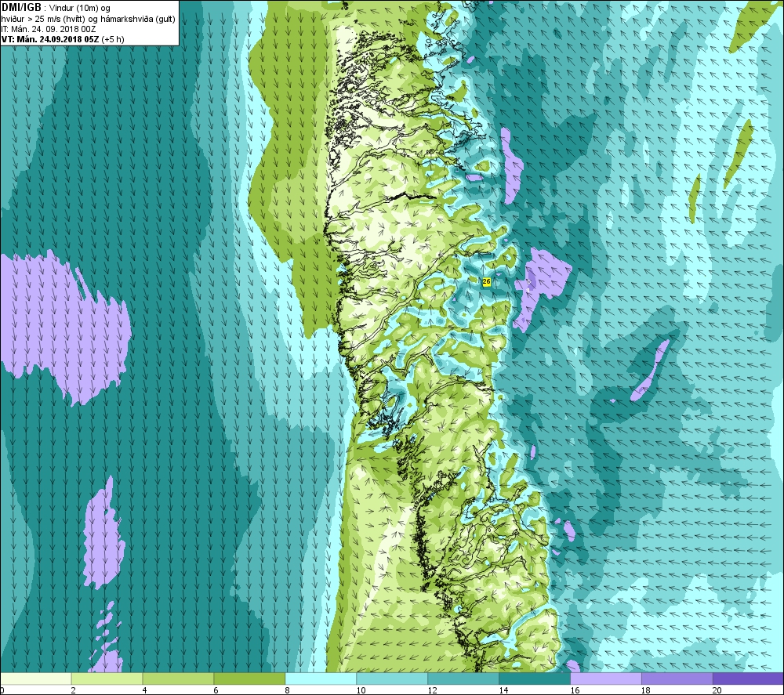Viewport: 784px width, 695px height.
Task: Click the scale value 8
Action: coord(287,690)
